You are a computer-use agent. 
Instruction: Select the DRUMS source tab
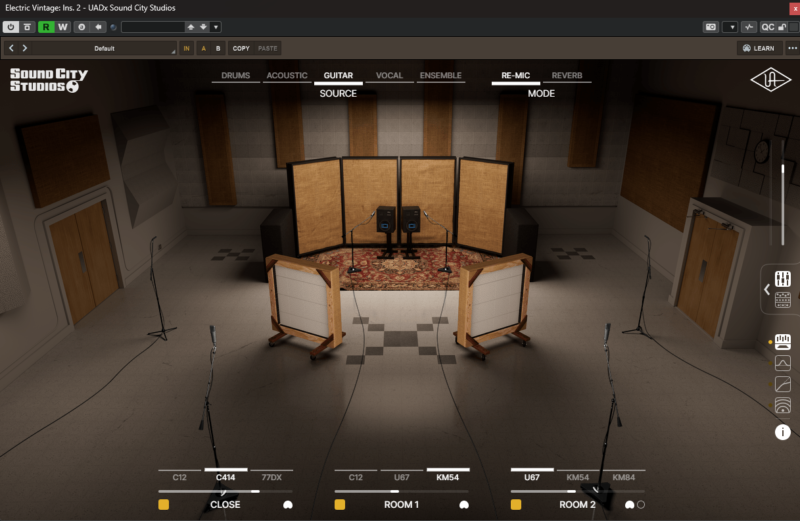click(x=236, y=76)
